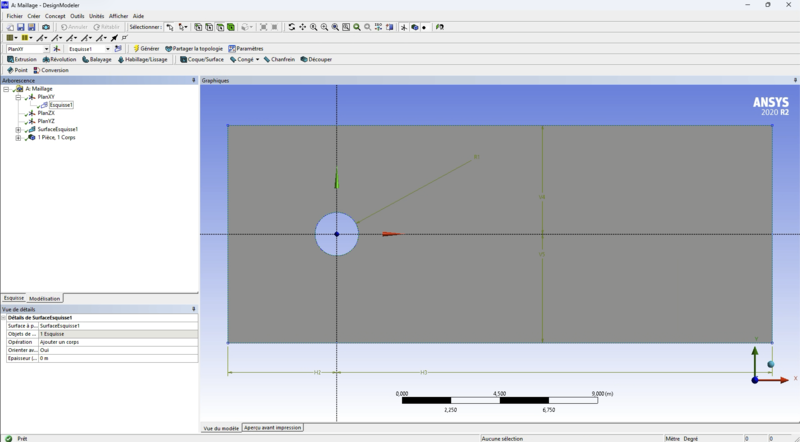Activate the Rotate view tool
Viewport: 800px width, 442px height.
[x=291, y=27]
